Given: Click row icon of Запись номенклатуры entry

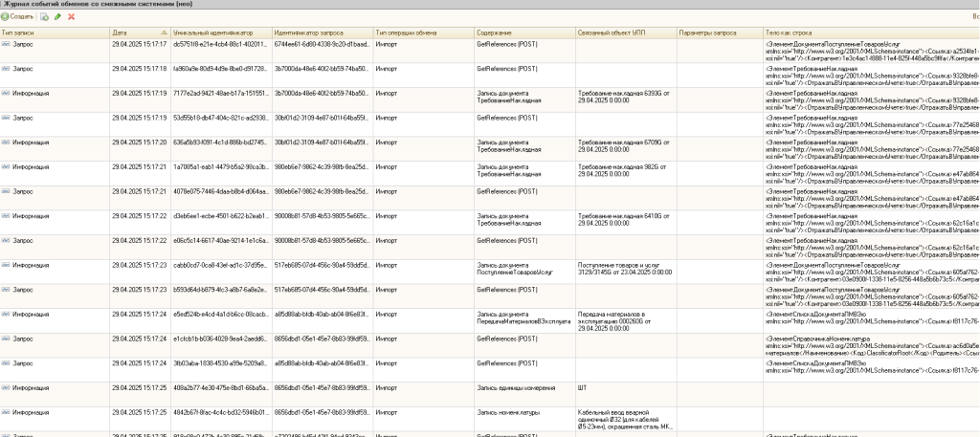Looking at the screenshot, I should pyautogui.click(x=6, y=412).
